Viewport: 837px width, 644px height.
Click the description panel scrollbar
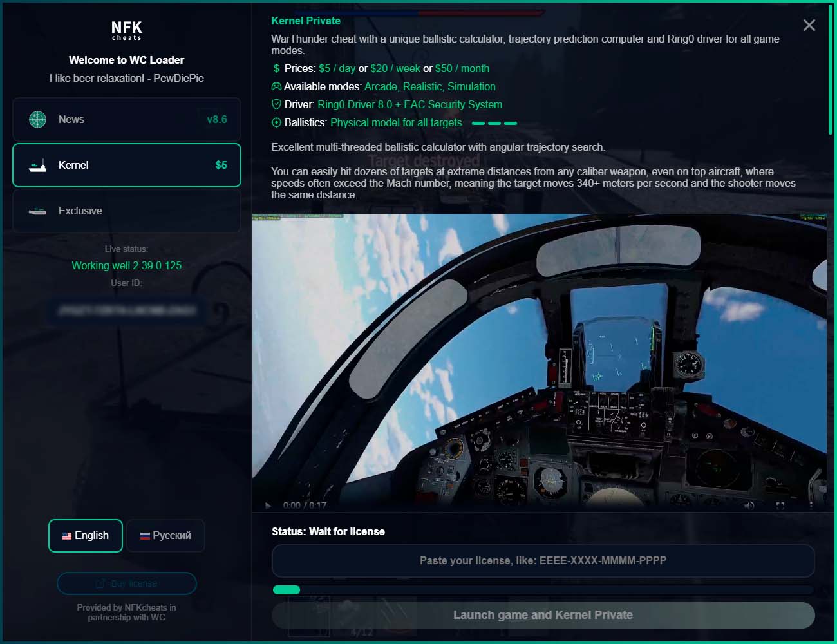[831, 70]
